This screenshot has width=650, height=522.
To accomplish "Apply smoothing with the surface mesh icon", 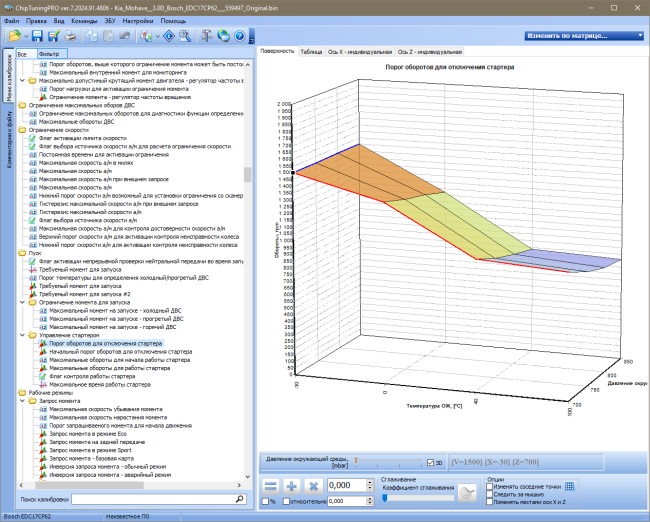I will click(467, 493).
